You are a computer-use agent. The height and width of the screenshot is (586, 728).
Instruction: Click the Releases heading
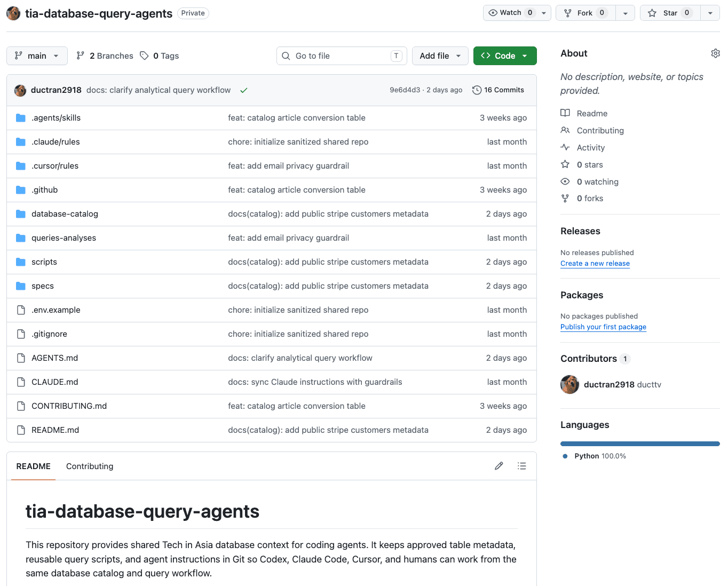580,231
